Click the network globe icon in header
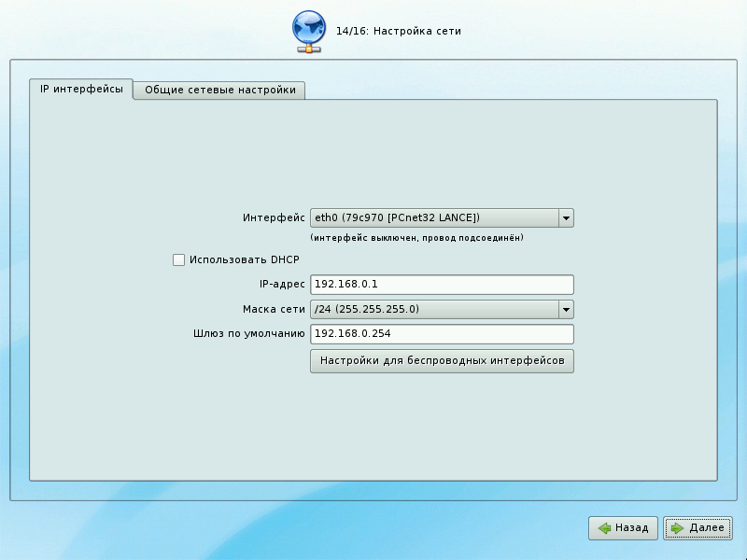The height and width of the screenshot is (560, 747). 309,31
